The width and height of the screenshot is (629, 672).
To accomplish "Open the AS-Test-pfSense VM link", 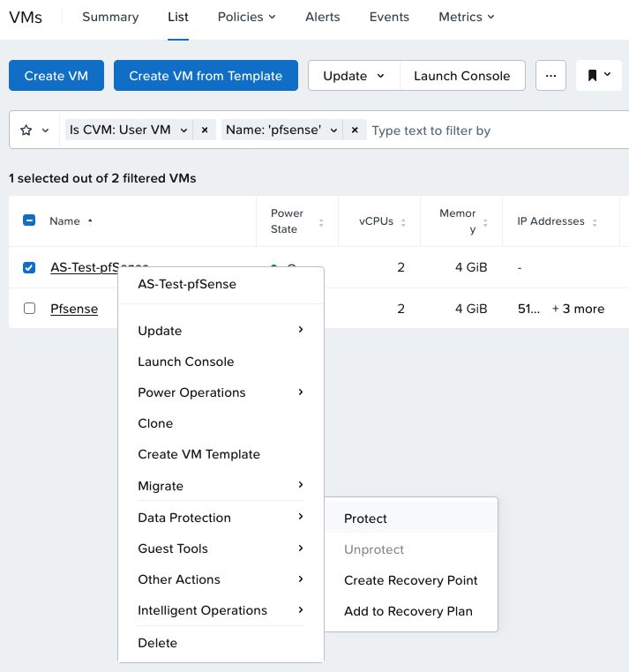I will [x=85, y=267].
